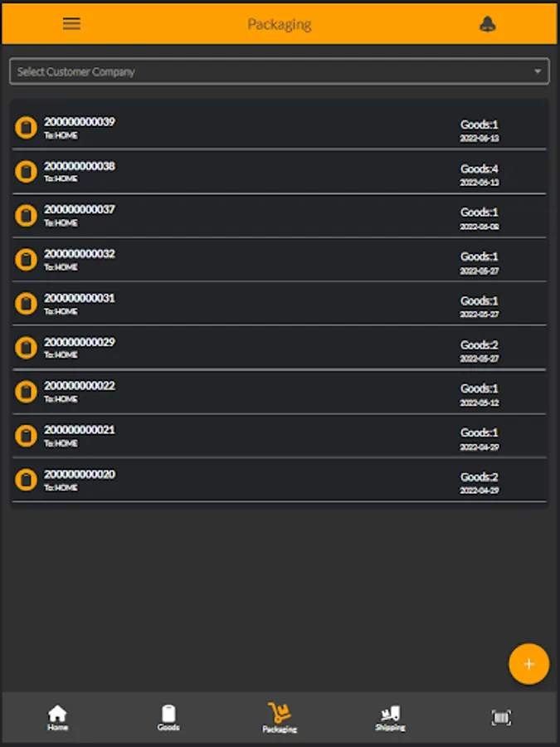Viewport: 560px width, 747px height.
Task: Click the clipboard icon for 200000000029
Action: [27, 348]
